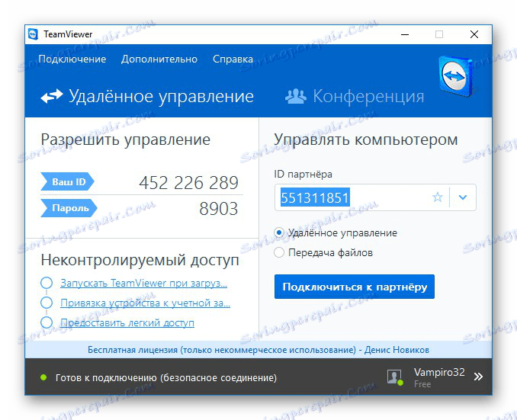Click Подключиться к партнёру button
Viewport: 517px width, 420px height.
tap(355, 287)
